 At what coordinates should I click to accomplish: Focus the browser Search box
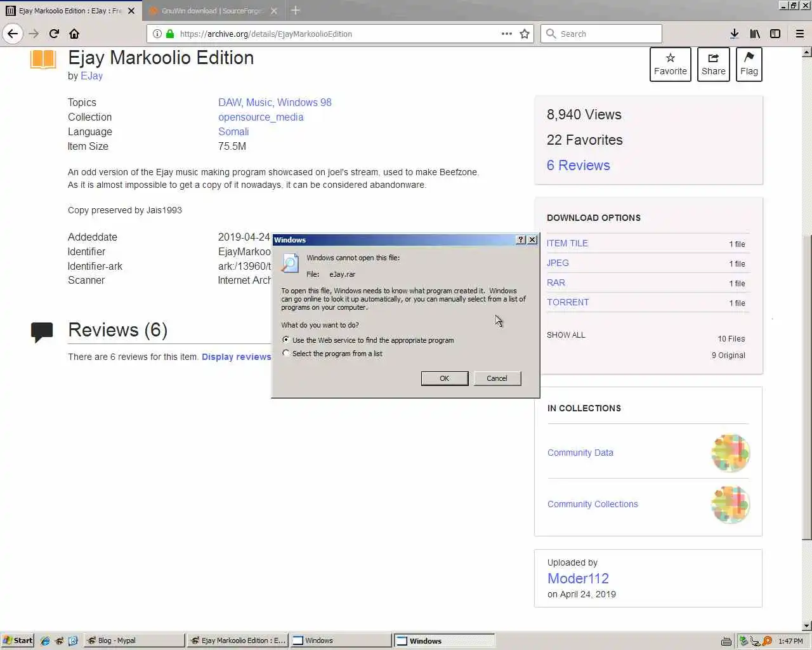click(601, 34)
